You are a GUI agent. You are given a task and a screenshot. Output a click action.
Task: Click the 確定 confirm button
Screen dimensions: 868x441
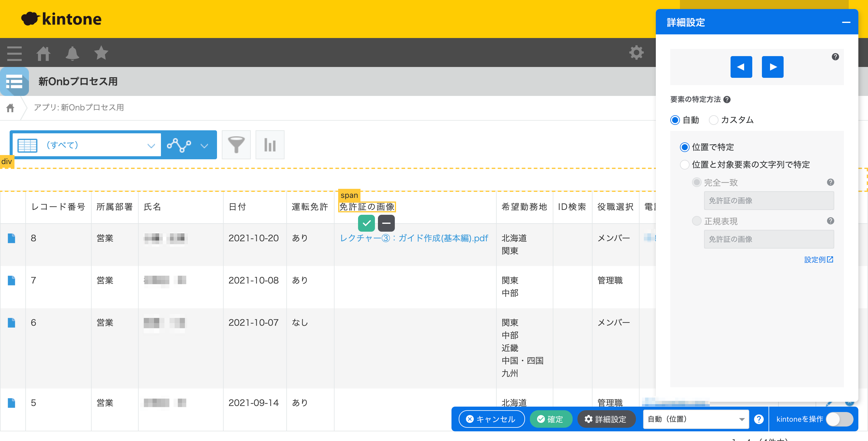[551, 419]
